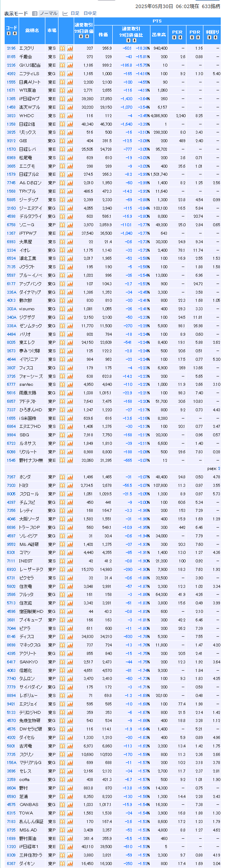This screenshot has height=868, width=225.
Task: Open the book icon for 東エレク
Action: point(62,342)
